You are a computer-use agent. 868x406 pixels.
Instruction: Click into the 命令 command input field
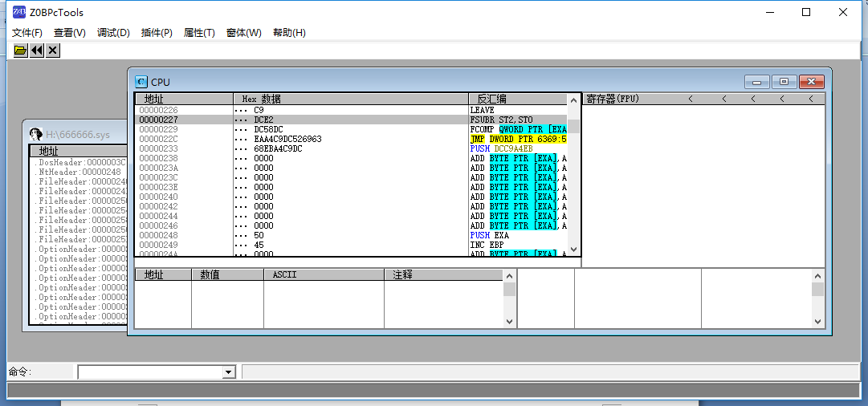pos(150,372)
